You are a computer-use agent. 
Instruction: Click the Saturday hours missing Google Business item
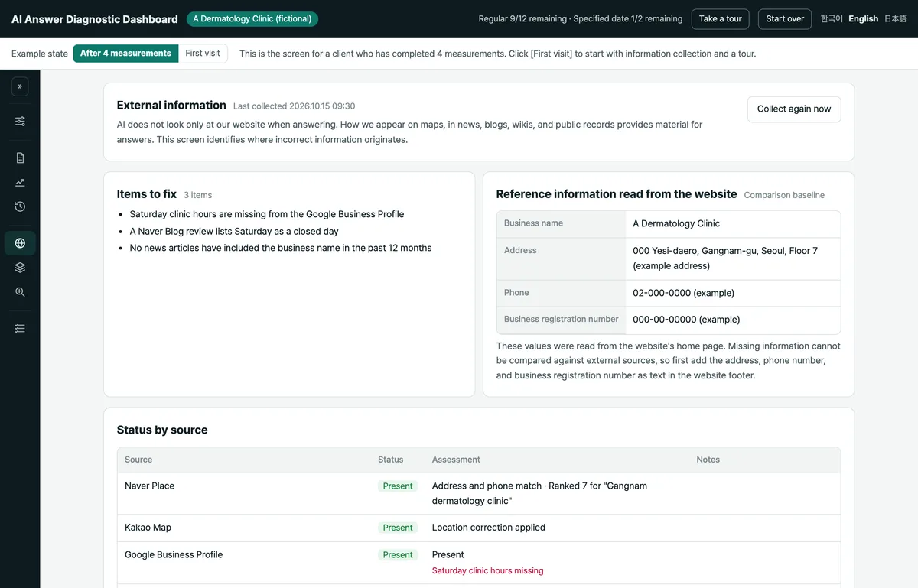(267, 214)
